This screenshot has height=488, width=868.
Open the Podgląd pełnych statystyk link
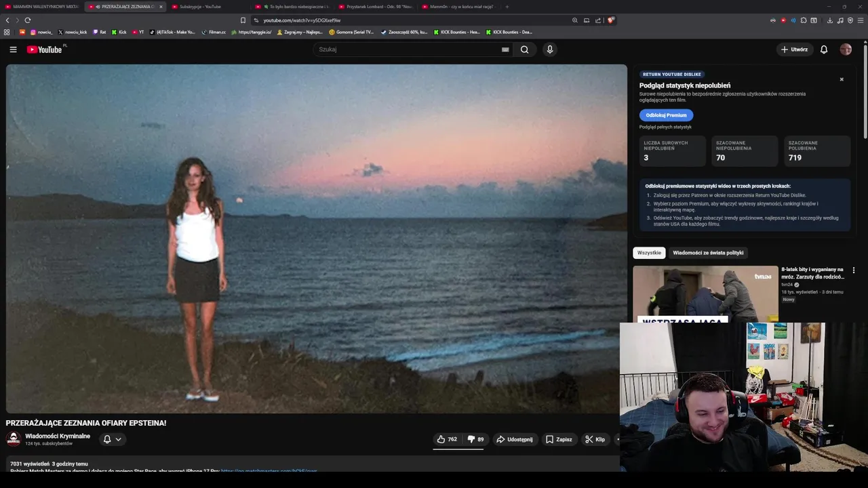point(665,127)
